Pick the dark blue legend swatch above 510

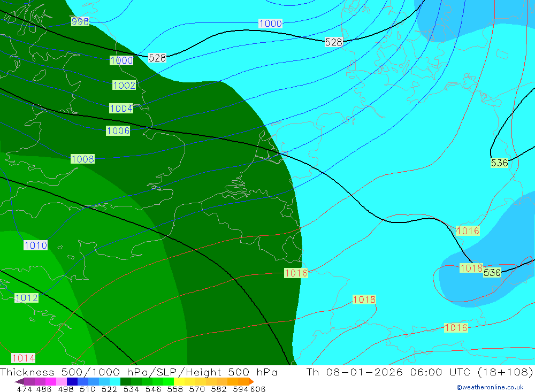tap(72, 381)
